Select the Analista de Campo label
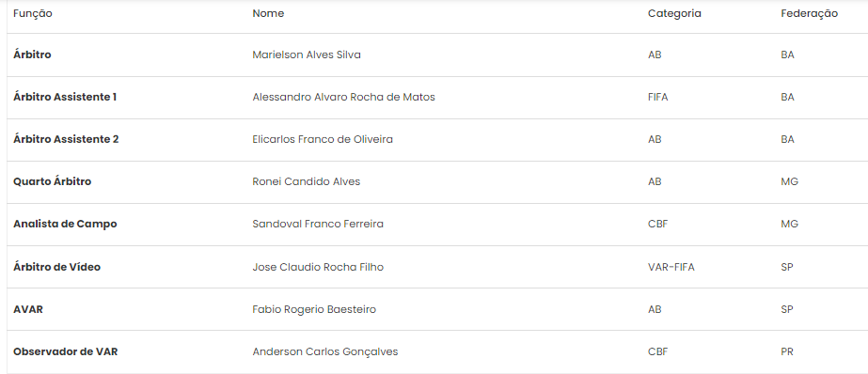868x374 pixels. point(65,224)
